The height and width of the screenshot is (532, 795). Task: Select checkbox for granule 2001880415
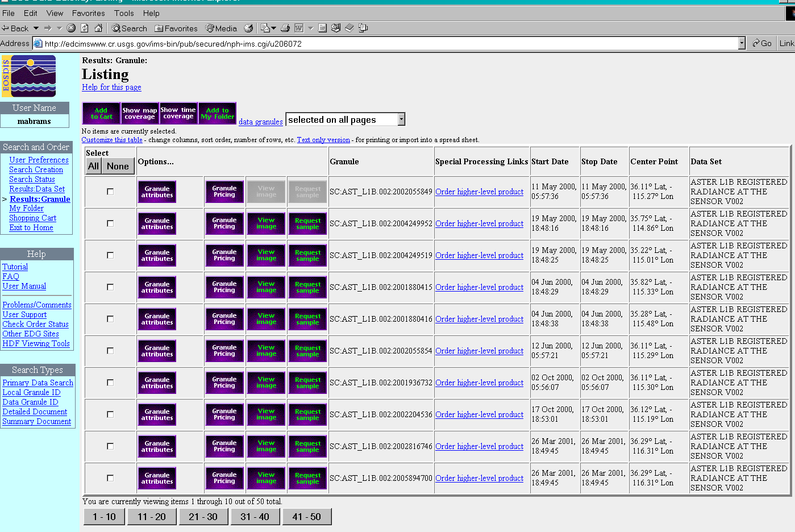click(110, 287)
